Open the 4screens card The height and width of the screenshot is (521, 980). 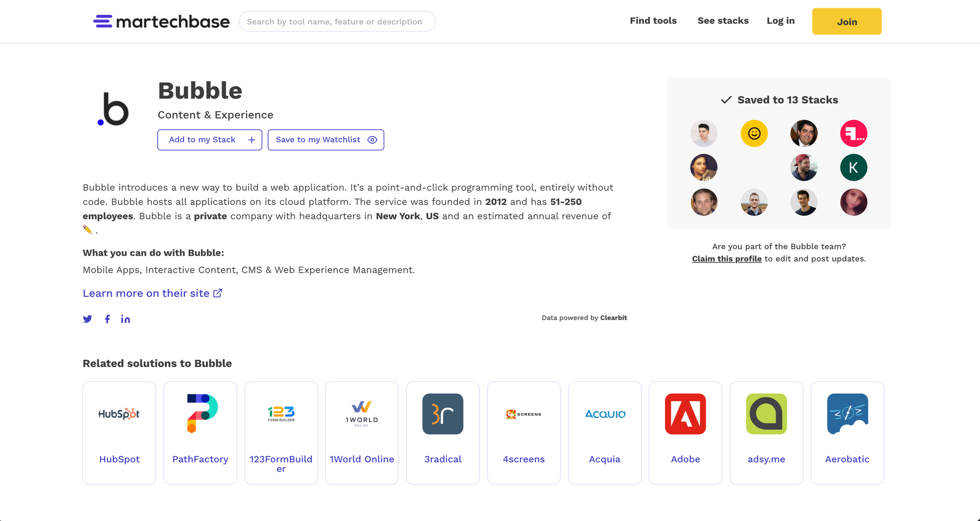[x=524, y=433]
